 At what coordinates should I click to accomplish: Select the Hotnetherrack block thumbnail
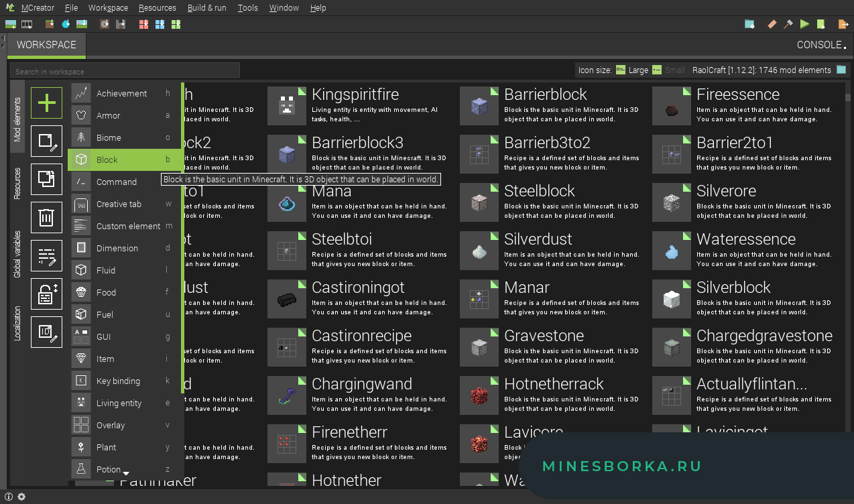tap(479, 395)
